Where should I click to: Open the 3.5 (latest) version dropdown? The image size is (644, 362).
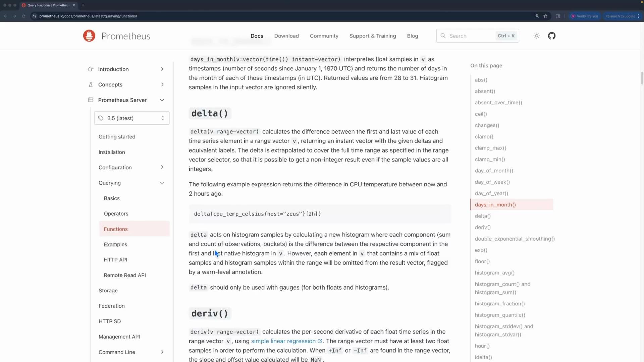132,118
